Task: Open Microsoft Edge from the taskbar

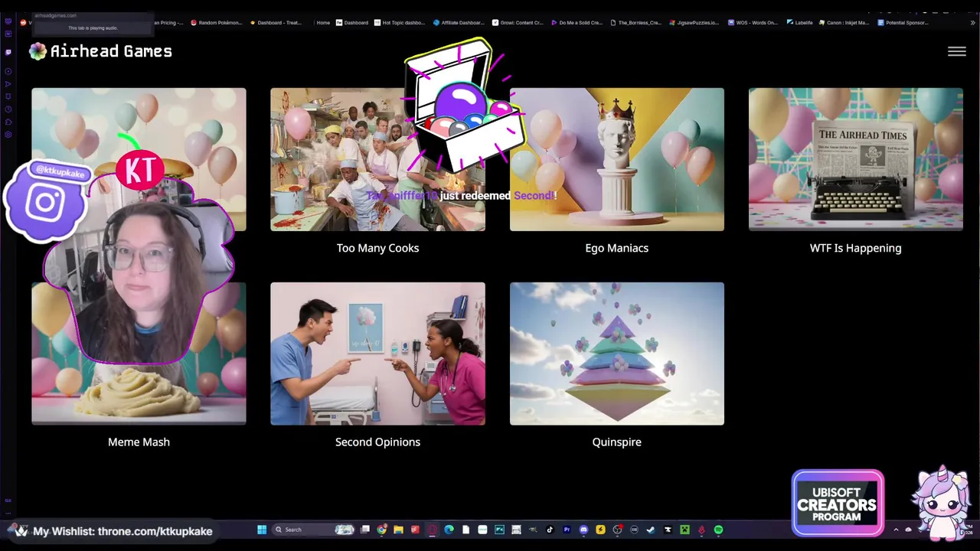Action: 449,530
